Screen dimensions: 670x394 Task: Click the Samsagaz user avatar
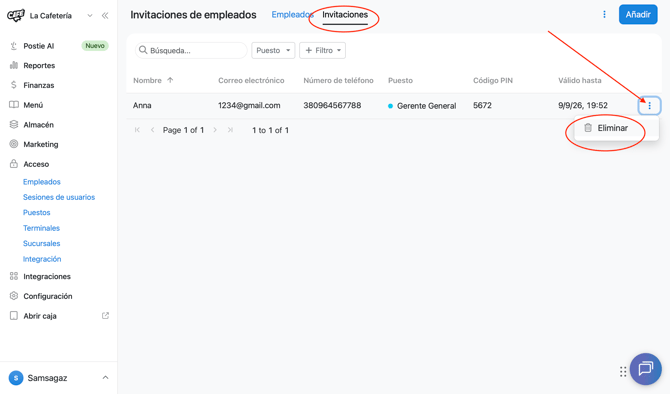[x=16, y=378]
